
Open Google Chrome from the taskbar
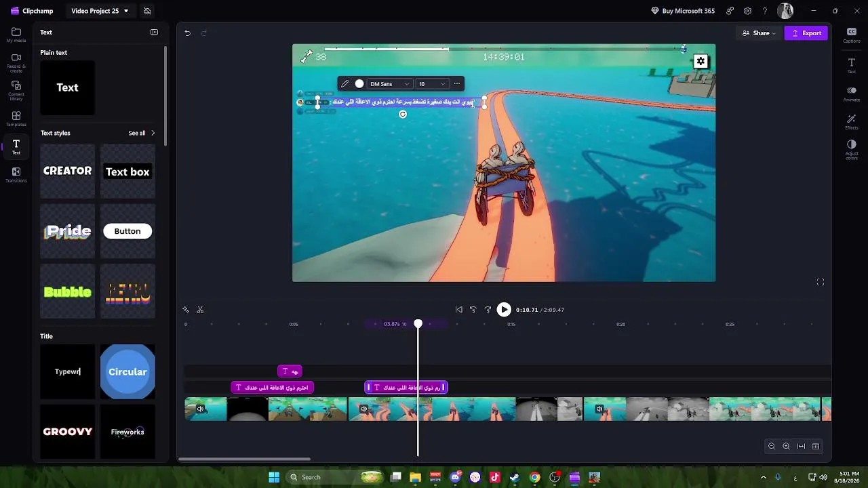click(x=534, y=477)
